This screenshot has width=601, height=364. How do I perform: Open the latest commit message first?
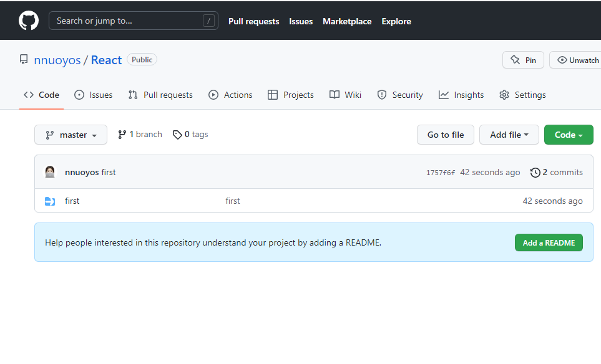pos(109,172)
